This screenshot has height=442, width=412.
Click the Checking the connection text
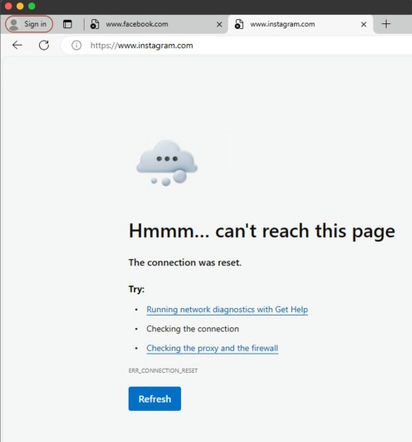click(193, 329)
